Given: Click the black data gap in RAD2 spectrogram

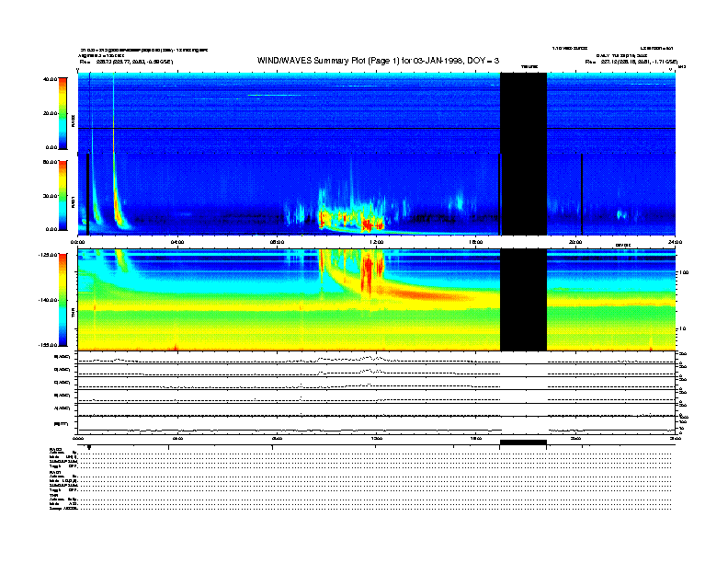Looking at the screenshot, I should click(523, 113).
